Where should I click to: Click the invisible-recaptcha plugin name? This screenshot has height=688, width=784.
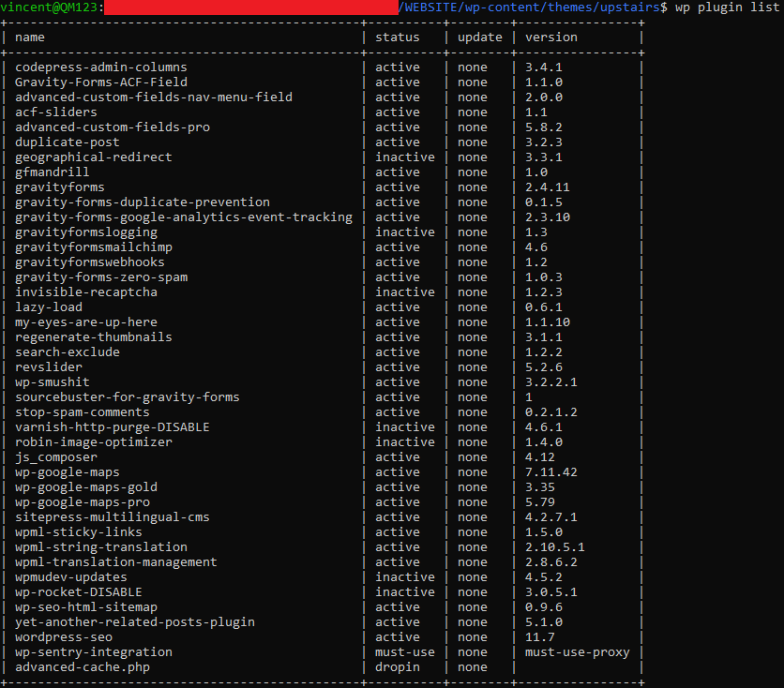[x=86, y=292]
